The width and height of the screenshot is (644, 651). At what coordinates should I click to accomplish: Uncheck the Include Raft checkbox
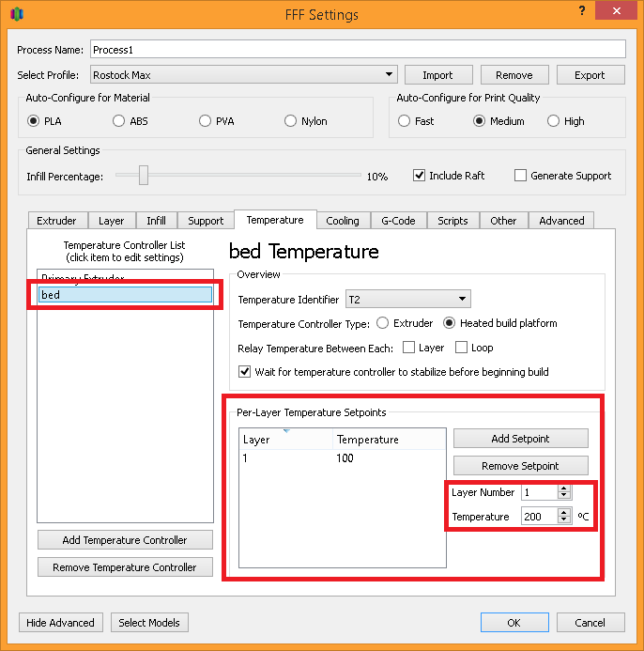point(420,176)
